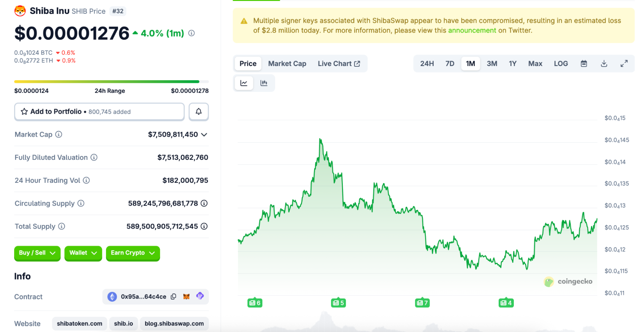Image resolution: width=644 pixels, height=332 pixels.
Task: Toggle LOG scale on chart
Action: point(561,63)
